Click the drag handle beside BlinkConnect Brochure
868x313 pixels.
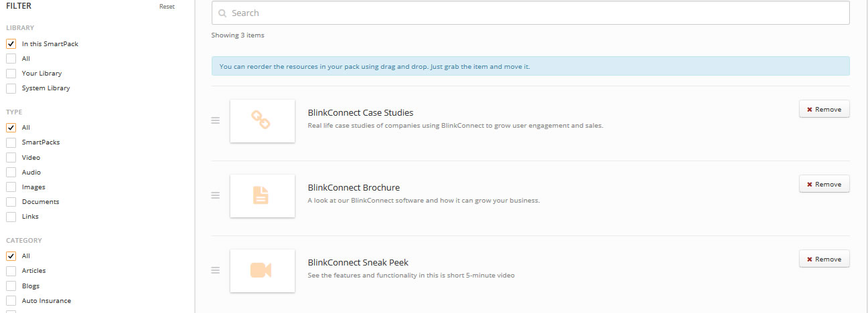point(216,195)
